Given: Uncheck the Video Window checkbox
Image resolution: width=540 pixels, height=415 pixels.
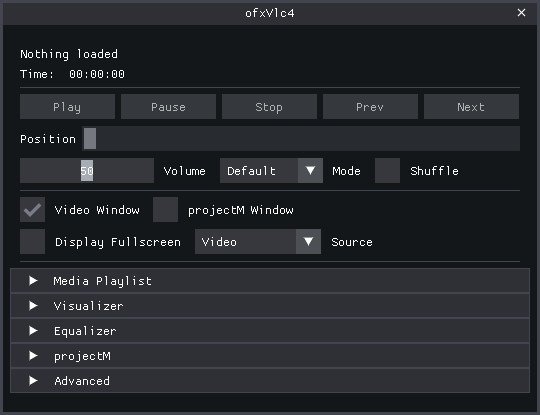Looking at the screenshot, I should tap(32, 209).
